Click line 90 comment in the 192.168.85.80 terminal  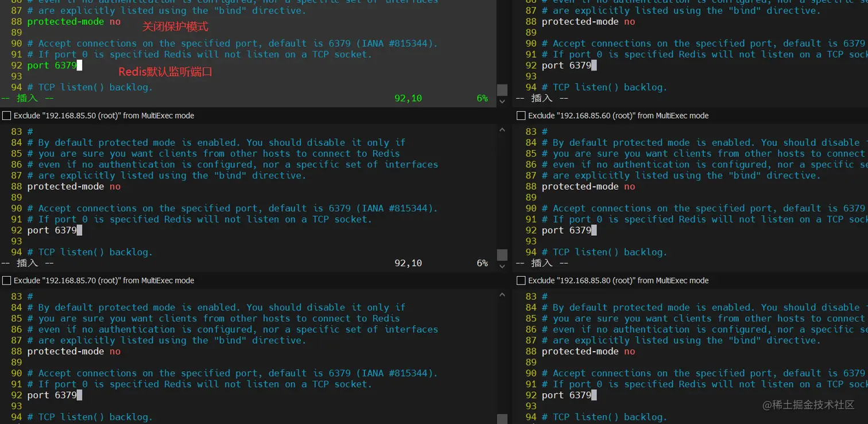point(704,373)
